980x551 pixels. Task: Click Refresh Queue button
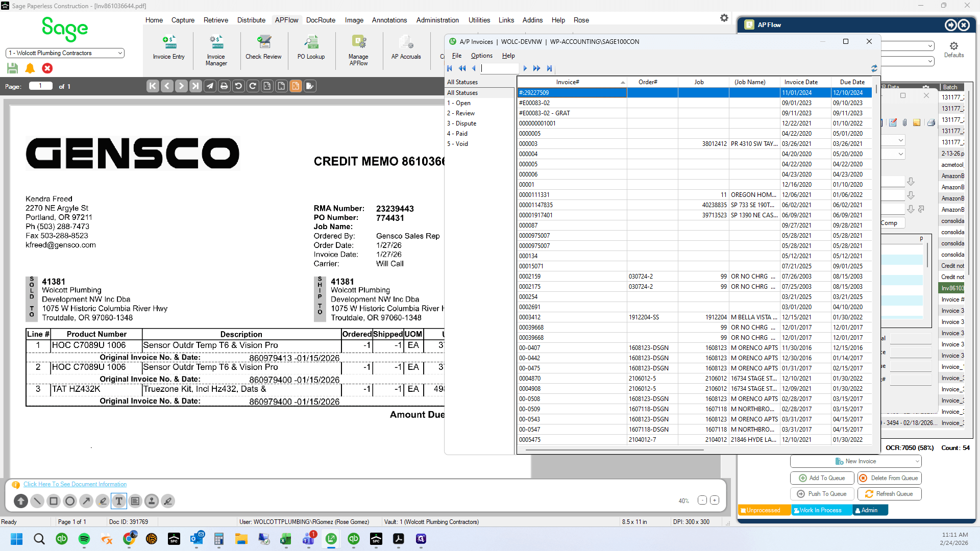889,494
